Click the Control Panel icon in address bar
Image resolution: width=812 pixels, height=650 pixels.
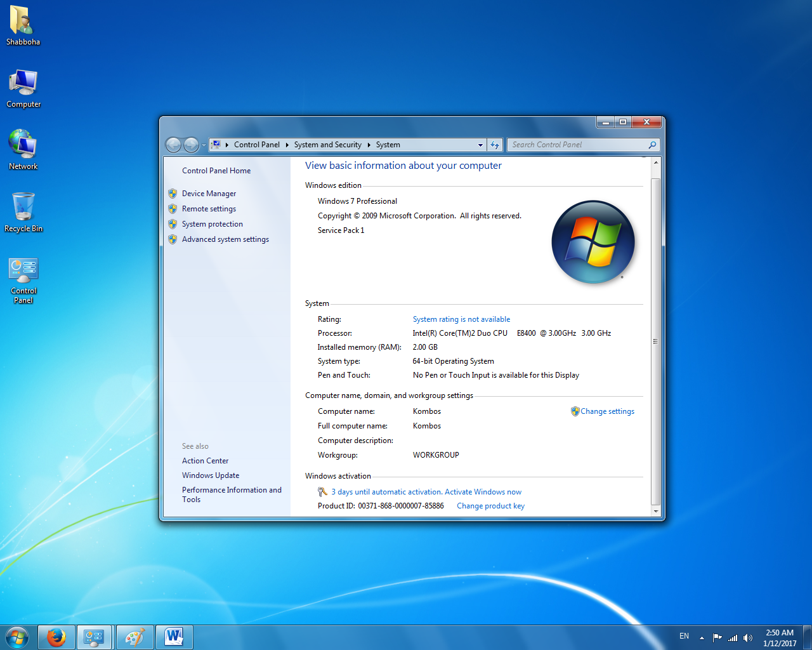[216, 145]
